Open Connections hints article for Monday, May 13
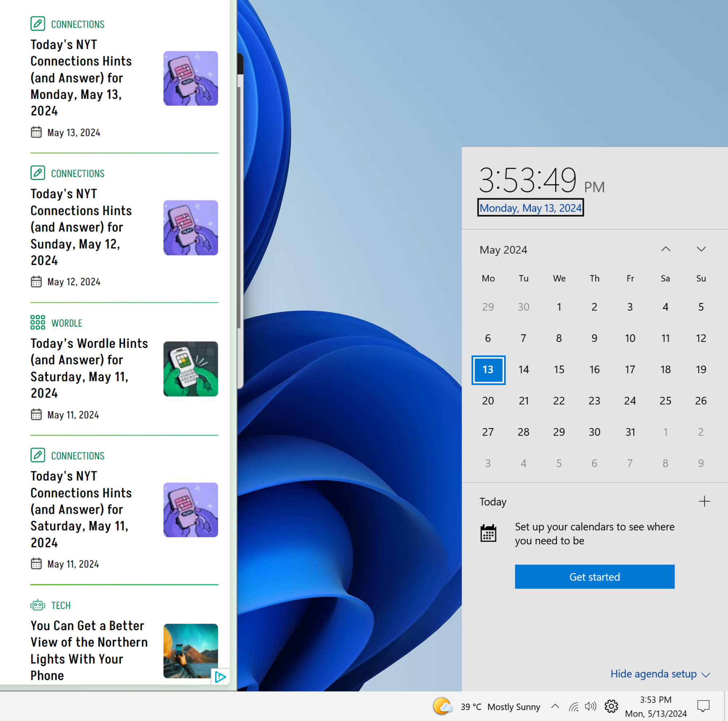Viewport: 728px width, 721px height. pyautogui.click(x=81, y=78)
